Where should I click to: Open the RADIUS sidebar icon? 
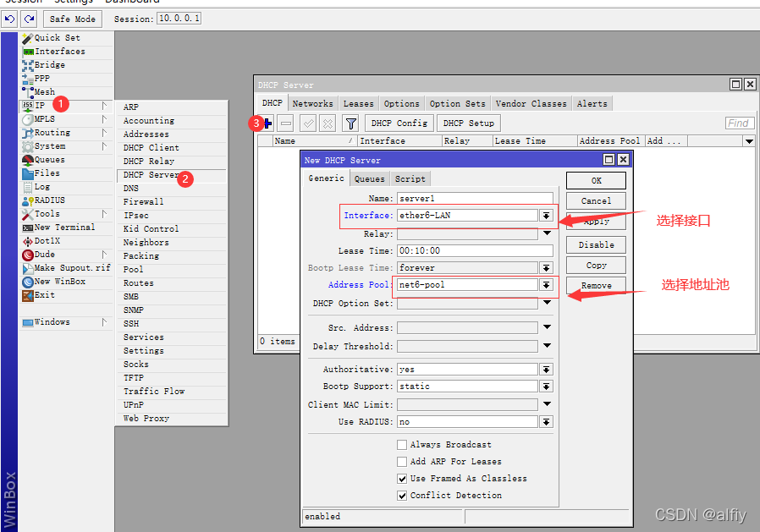click(x=28, y=200)
